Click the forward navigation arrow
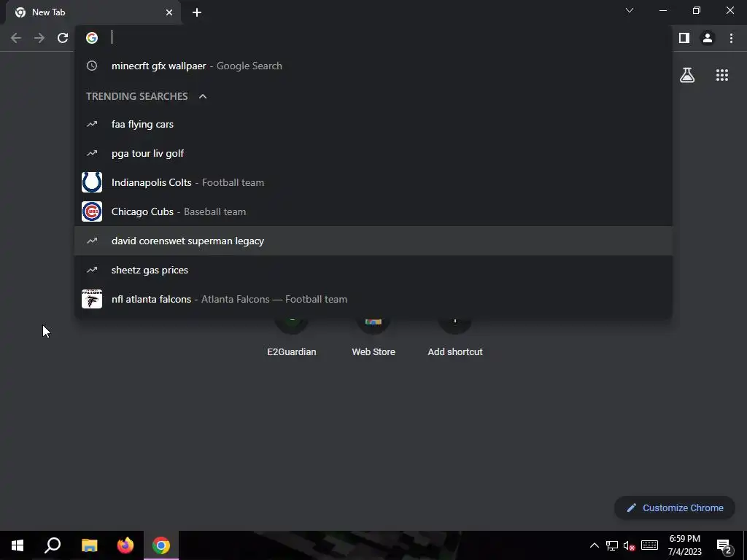Screen dimensions: 747x560 [39, 38]
